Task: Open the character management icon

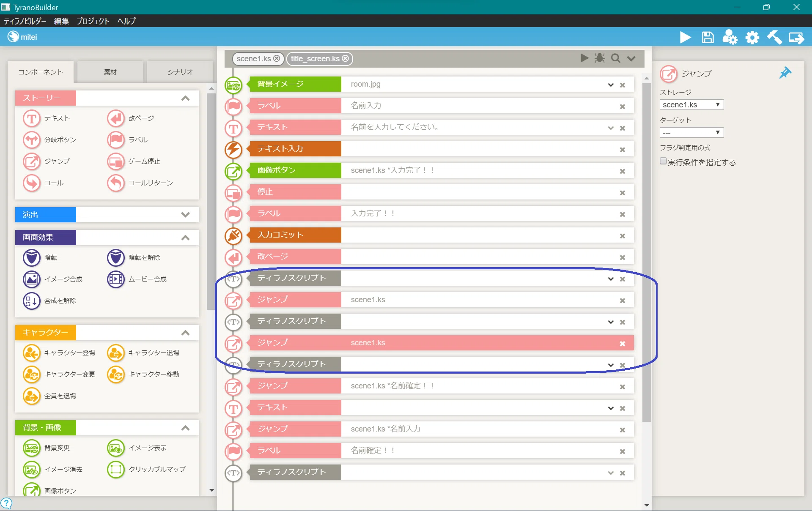Action: pyautogui.click(x=730, y=37)
